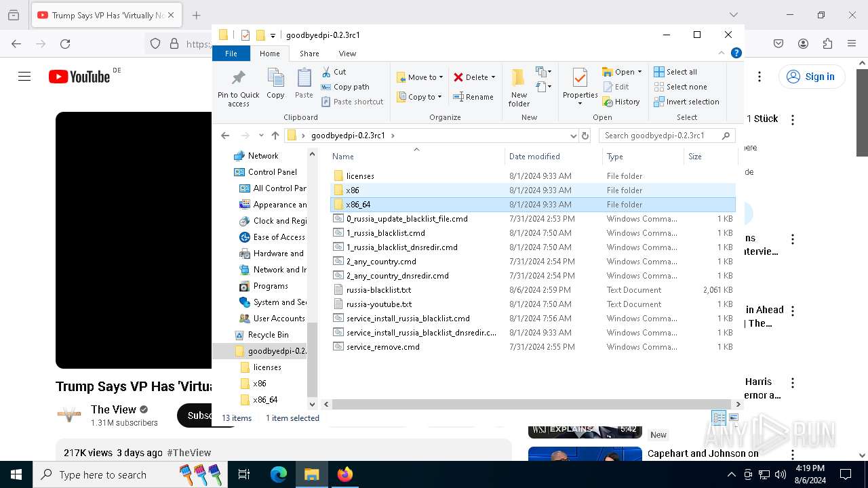Paste shortcut in the ribbon
This screenshot has height=488, width=868.
352,102
